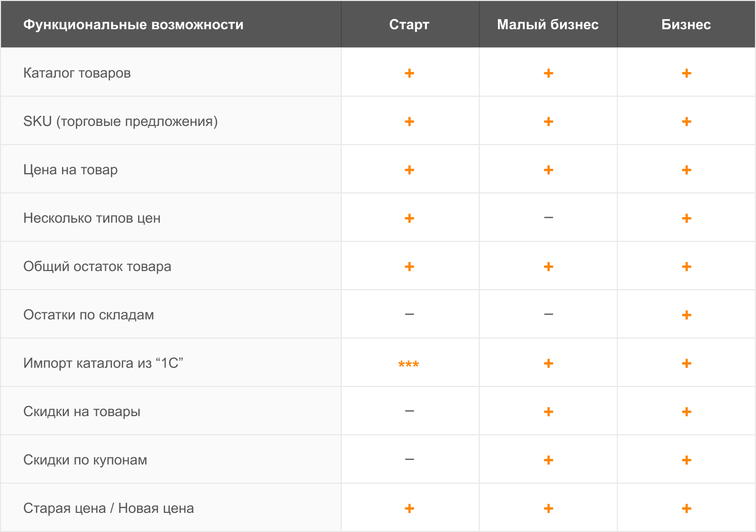Click the Каталог товаров row label
Image resolution: width=756 pixels, height=532 pixels.
point(77,73)
